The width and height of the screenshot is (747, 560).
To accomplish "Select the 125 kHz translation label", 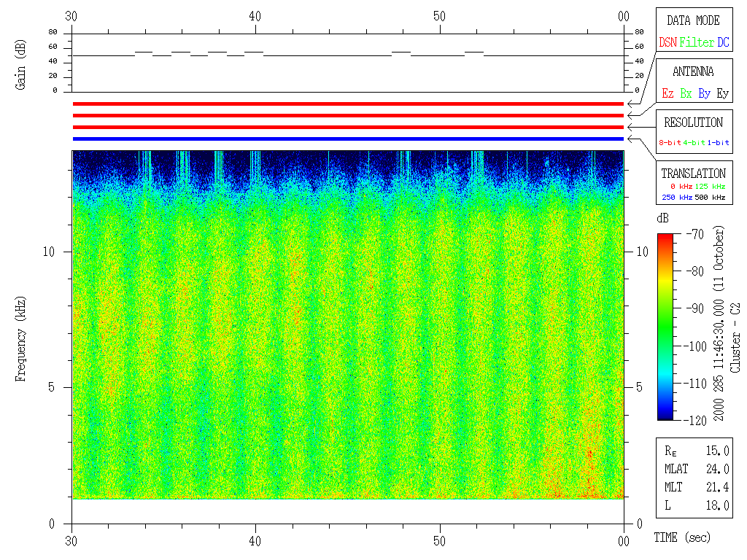I will tap(710, 187).
